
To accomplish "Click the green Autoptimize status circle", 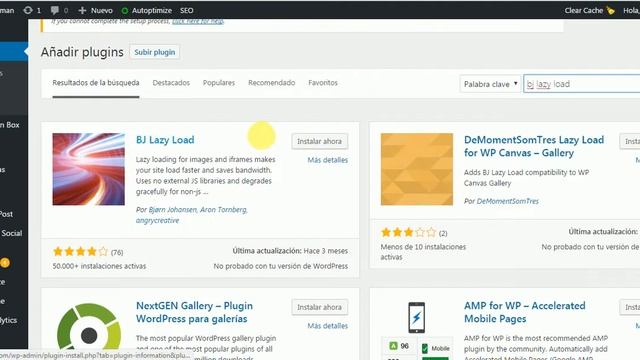I will [x=125, y=11].
